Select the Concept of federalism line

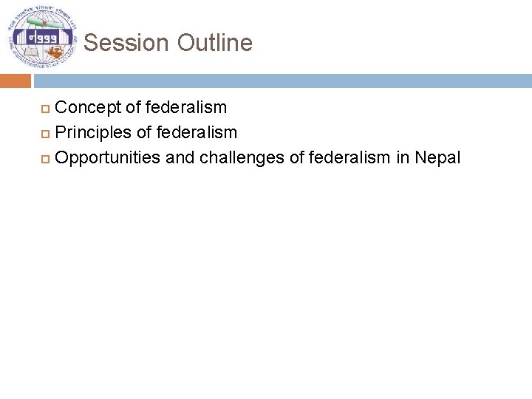(x=141, y=108)
